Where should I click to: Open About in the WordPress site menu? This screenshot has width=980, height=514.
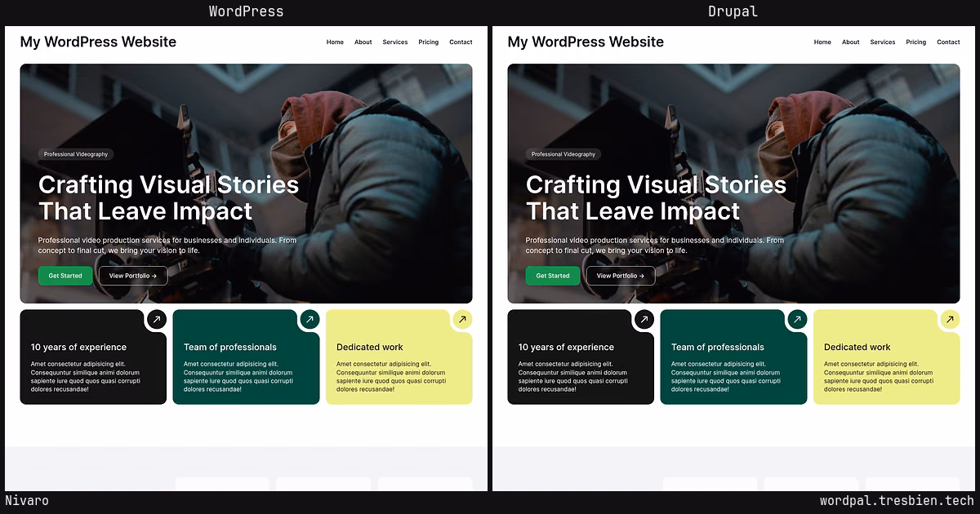coord(363,42)
